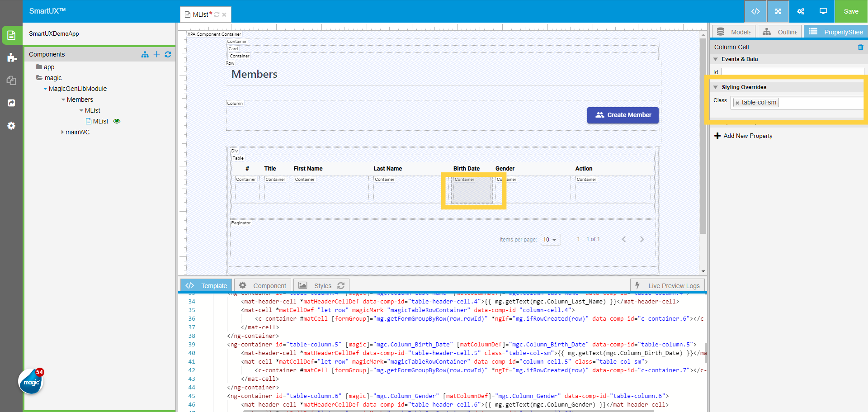Open the Outline tab
This screenshot has height=412, width=868.
[780, 32]
